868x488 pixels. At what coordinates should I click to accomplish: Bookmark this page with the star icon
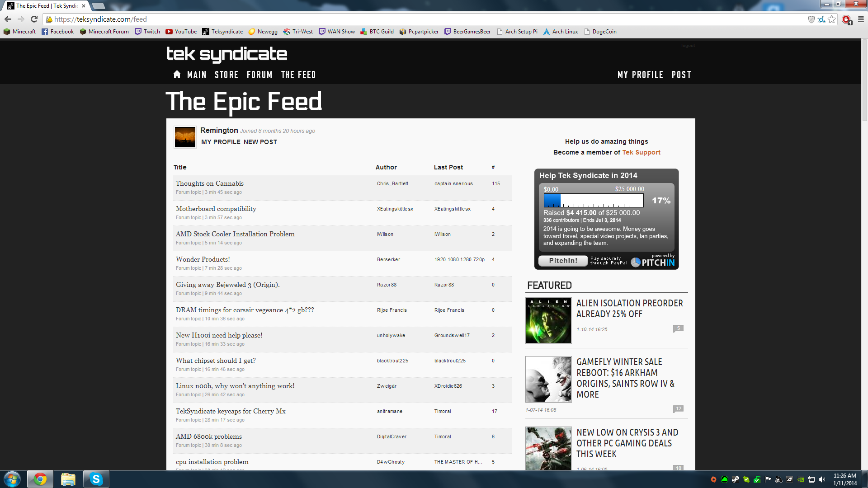coord(832,19)
